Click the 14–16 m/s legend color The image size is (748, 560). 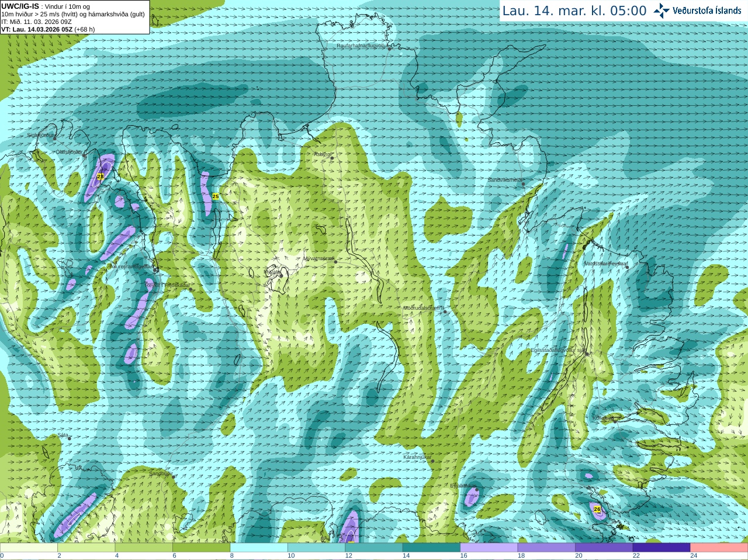pos(431,548)
